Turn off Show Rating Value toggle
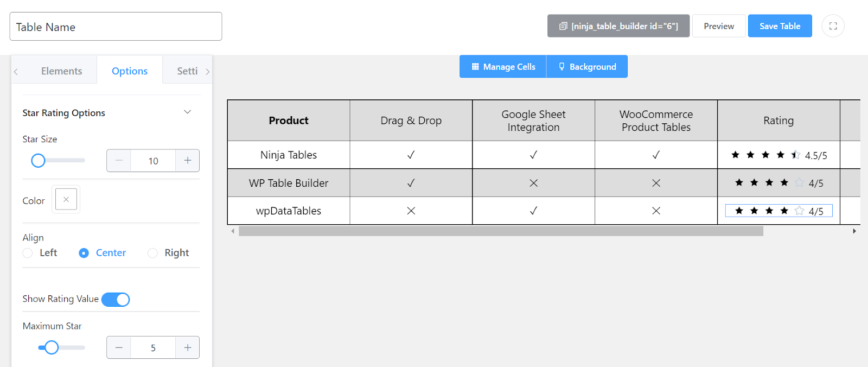Viewport: 868px width, 367px height. coord(116,300)
